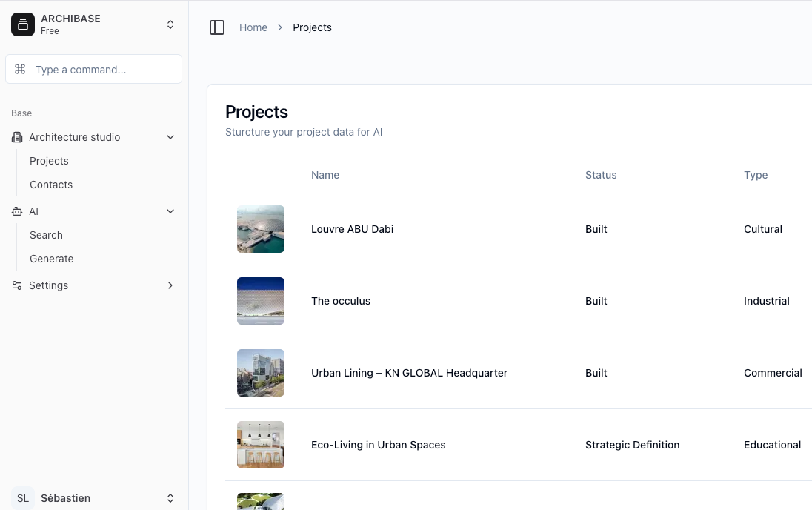This screenshot has height=510, width=812.
Task: Click the Projects breadcrumb label
Action: click(x=312, y=27)
